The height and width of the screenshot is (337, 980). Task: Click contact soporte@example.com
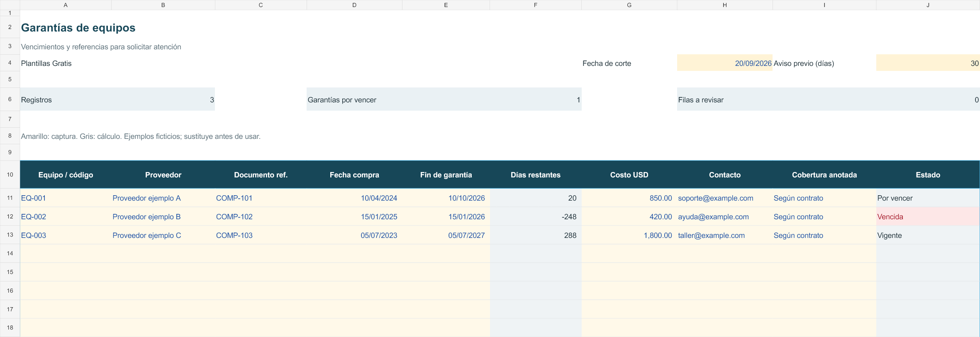(716, 198)
